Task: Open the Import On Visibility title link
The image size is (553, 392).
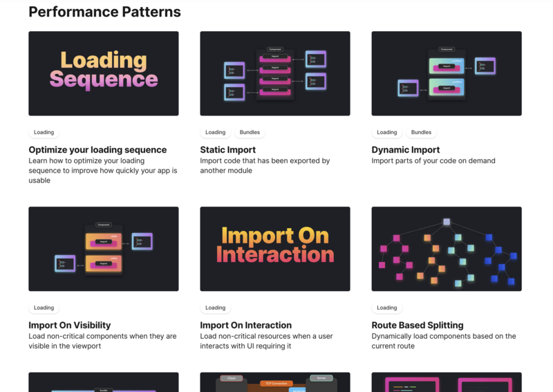Action: (70, 325)
